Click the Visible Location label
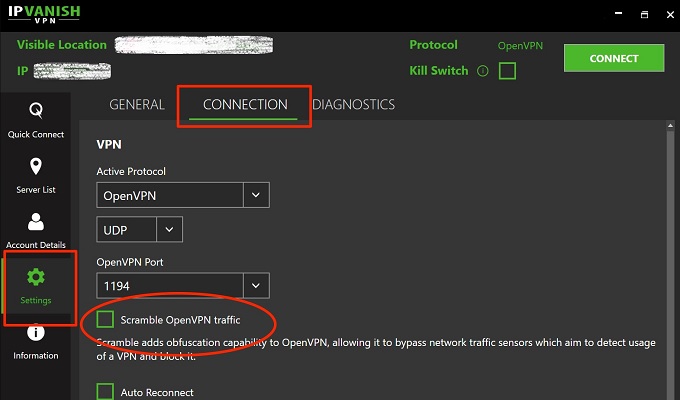The image size is (680, 400). [62, 45]
